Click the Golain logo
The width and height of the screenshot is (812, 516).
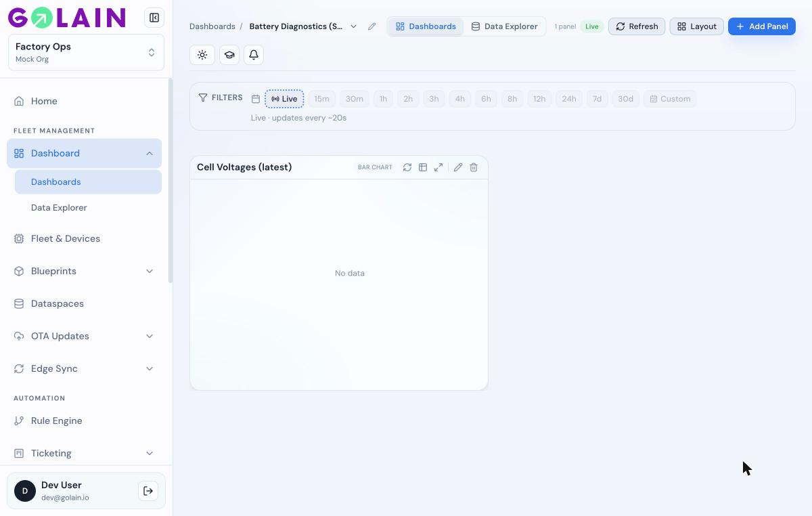point(67,18)
